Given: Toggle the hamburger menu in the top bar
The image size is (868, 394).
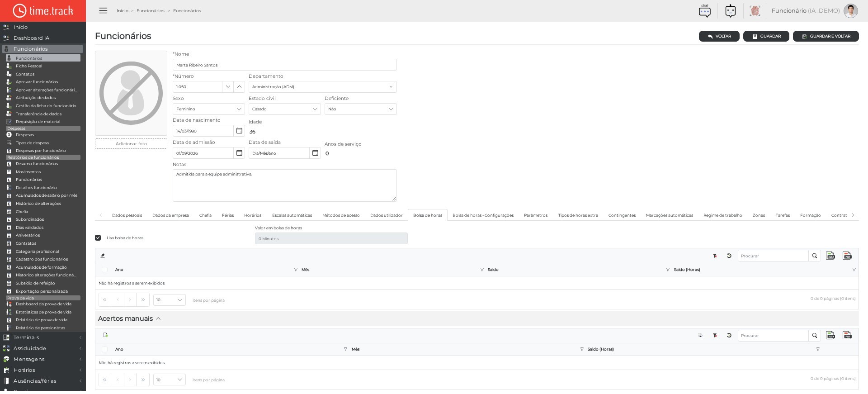Looking at the screenshot, I should (x=103, y=10).
